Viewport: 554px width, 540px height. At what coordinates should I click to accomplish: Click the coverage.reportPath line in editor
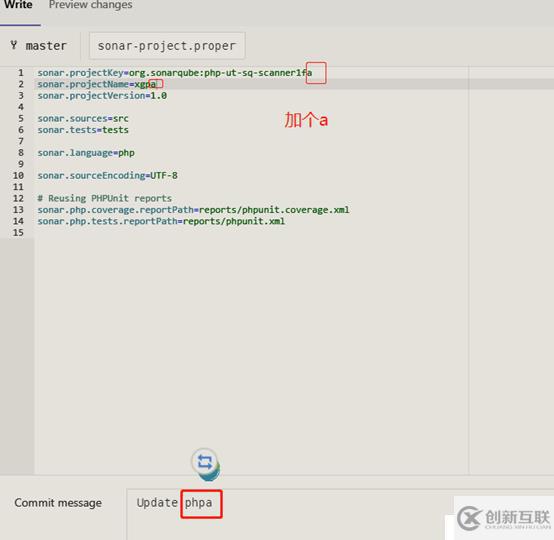coord(193,210)
